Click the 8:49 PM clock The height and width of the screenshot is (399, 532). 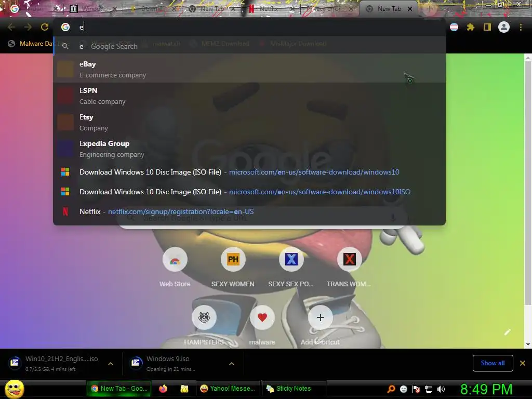(486, 389)
